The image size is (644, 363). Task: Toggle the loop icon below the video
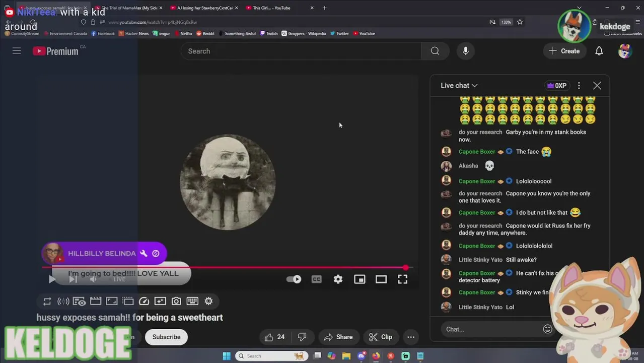47,301
